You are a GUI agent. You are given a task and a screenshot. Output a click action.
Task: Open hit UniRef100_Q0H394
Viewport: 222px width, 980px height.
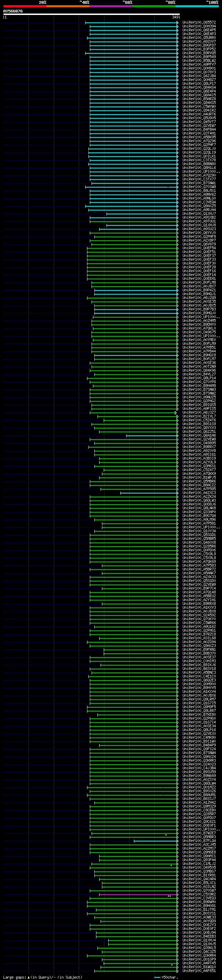pyautogui.click(x=199, y=27)
